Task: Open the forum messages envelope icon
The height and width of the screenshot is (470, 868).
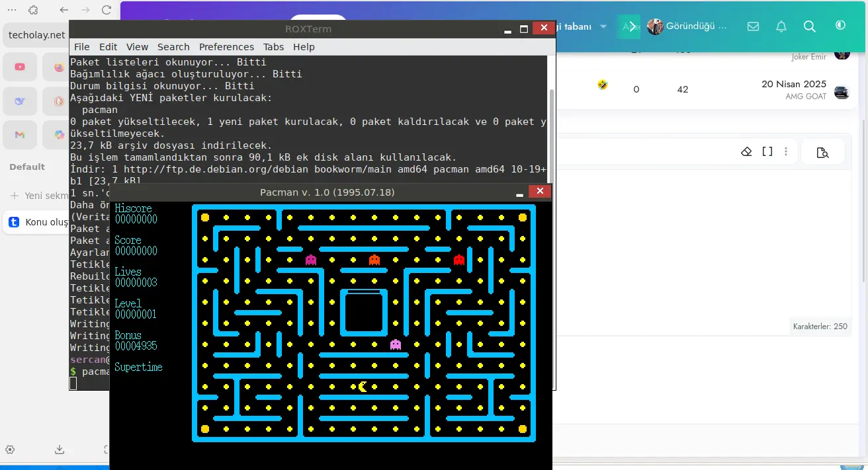Action: click(753, 26)
